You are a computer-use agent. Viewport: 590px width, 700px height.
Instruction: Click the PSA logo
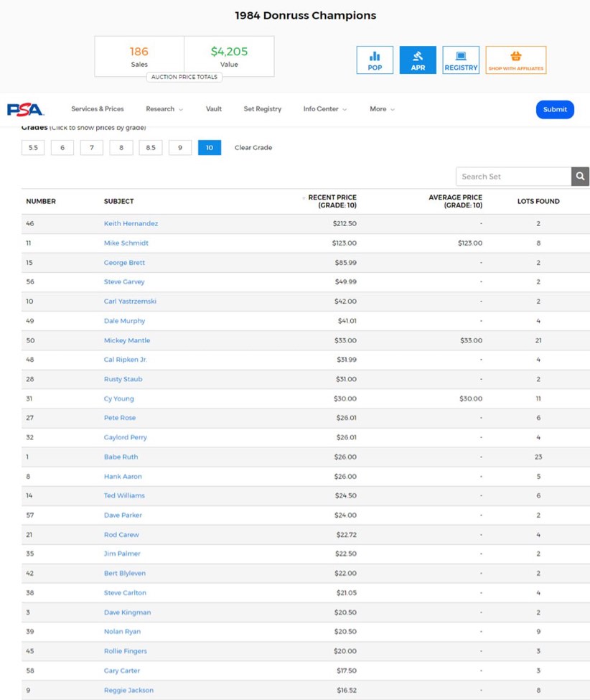click(25, 109)
